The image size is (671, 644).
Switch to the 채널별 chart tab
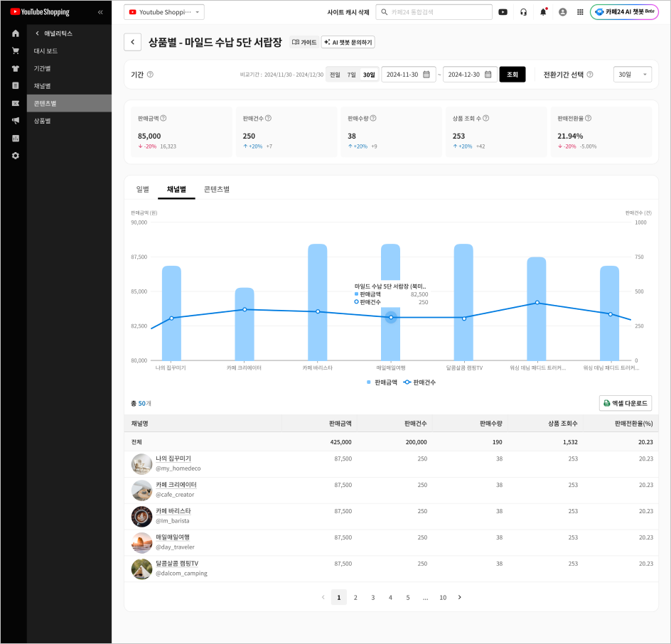point(176,189)
